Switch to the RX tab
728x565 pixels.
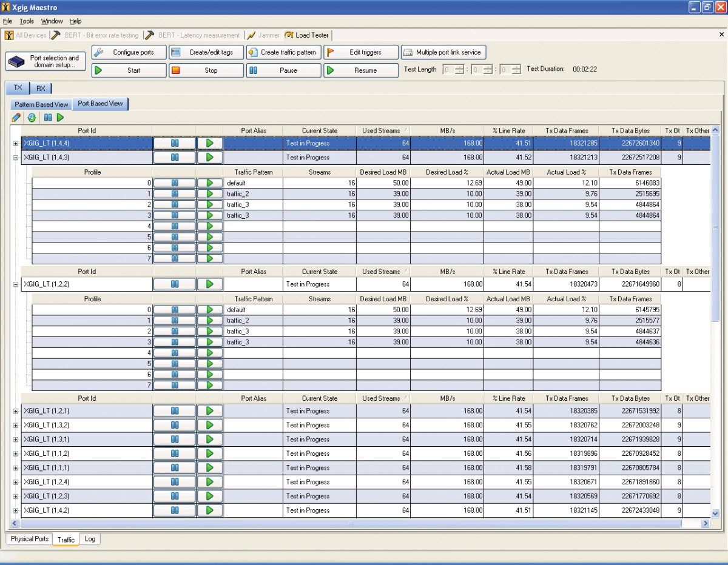tap(41, 89)
